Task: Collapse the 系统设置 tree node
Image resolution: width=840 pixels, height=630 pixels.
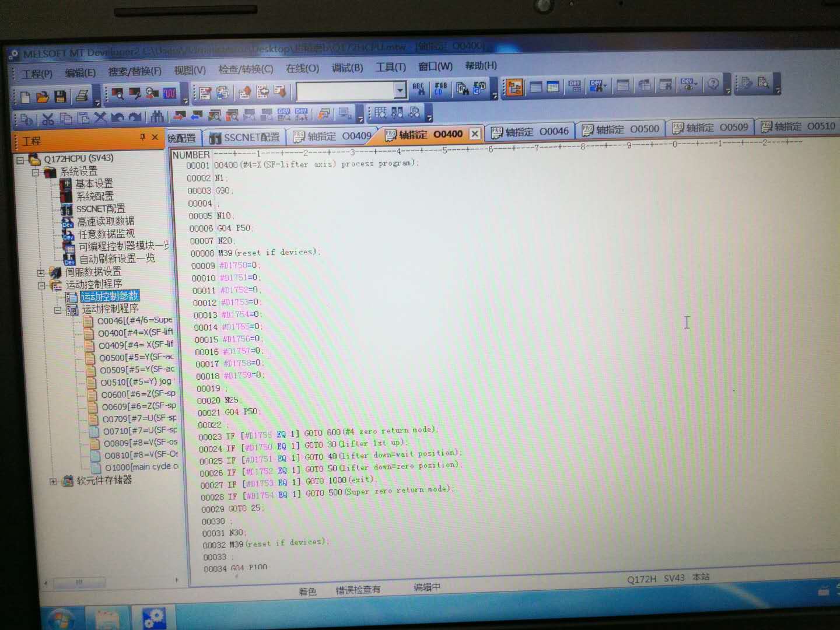Action: [x=36, y=172]
